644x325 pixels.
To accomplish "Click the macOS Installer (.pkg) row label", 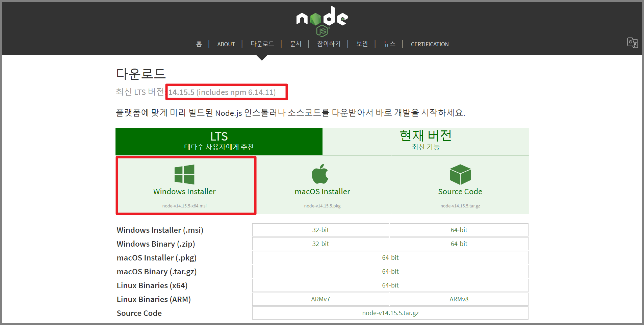I will click(157, 258).
